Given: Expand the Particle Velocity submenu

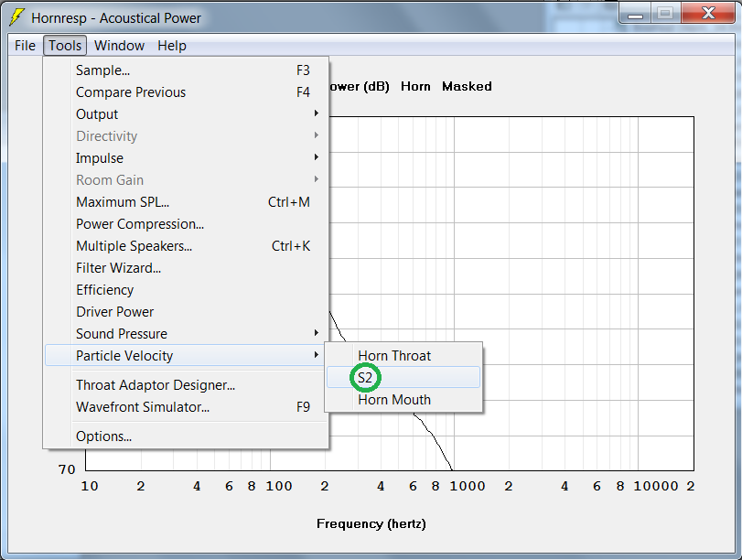Looking at the screenshot, I should pos(186,356).
